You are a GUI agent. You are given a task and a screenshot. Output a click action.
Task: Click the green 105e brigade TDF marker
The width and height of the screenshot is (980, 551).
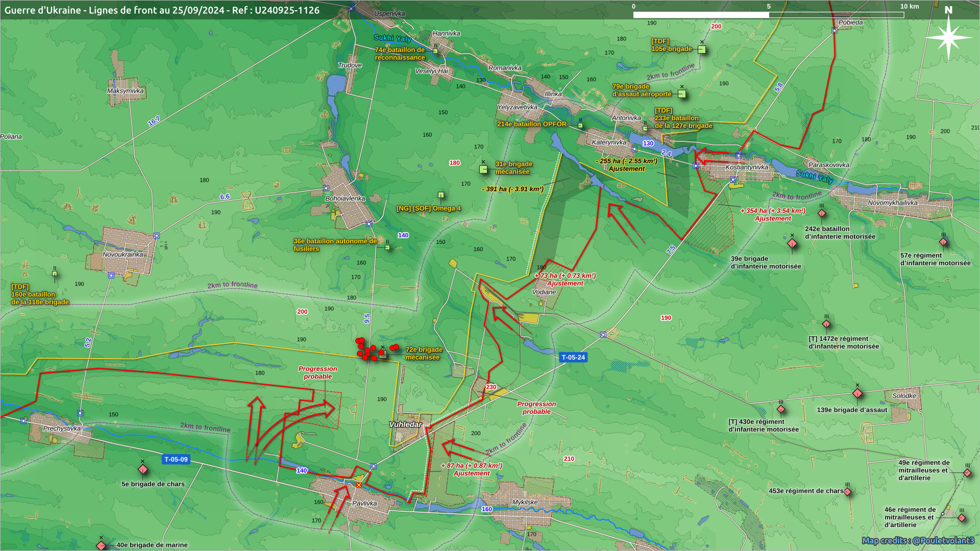click(x=702, y=49)
